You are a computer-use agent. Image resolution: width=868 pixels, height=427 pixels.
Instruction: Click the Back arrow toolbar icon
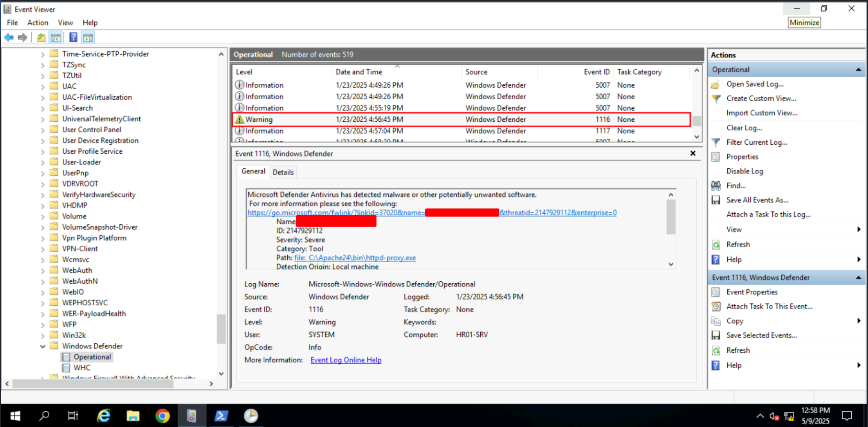[9, 37]
